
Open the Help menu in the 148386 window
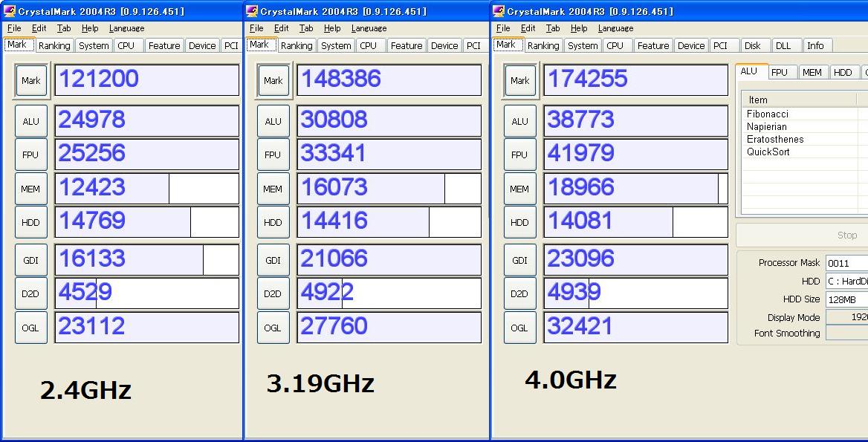[x=332, y=28]
